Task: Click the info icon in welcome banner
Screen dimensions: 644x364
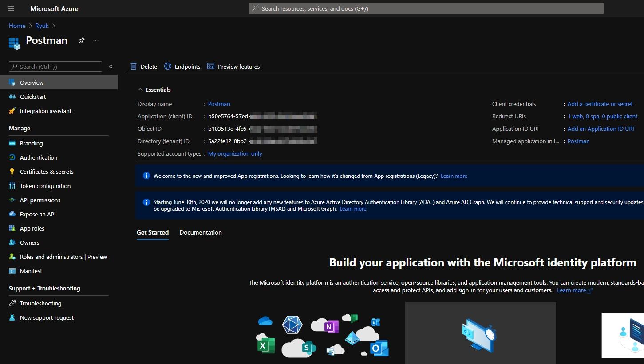Action: coord(146,176)
